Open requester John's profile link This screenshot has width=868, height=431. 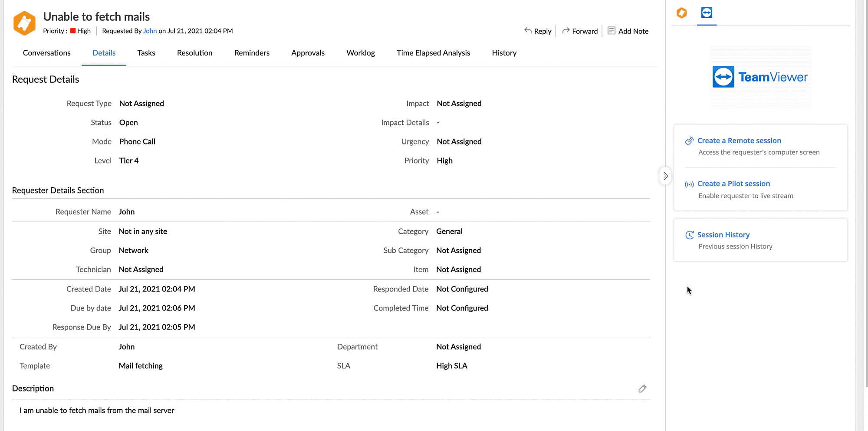pos(150,31)
